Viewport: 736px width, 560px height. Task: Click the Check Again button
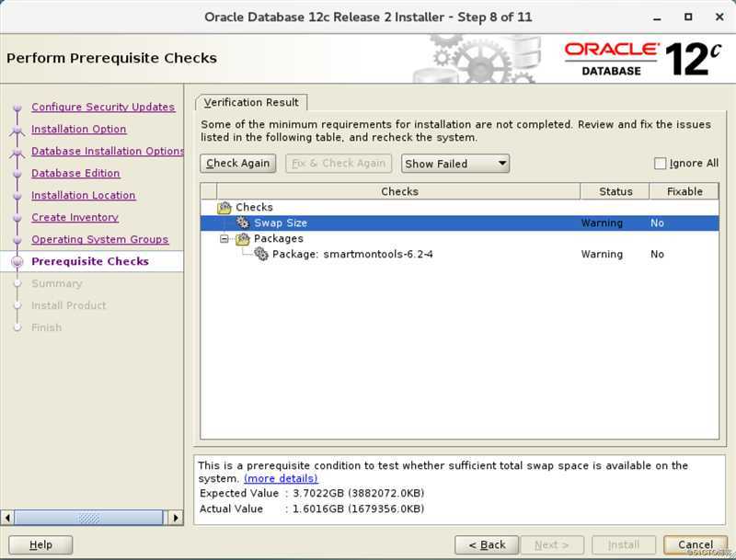pos(237,163)
